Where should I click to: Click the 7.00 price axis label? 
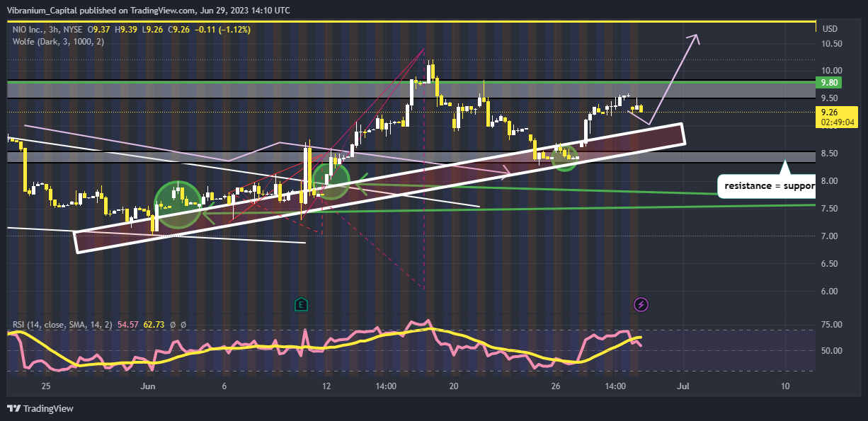click(830, 236)
